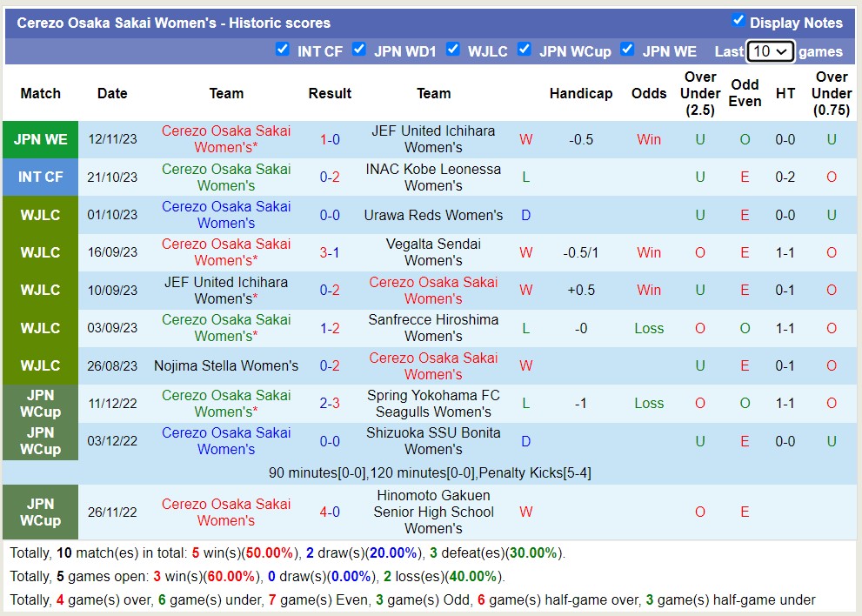Open Urawa Reds Women's team link
This screenshot has width=862, height=616.
point(433,215)
